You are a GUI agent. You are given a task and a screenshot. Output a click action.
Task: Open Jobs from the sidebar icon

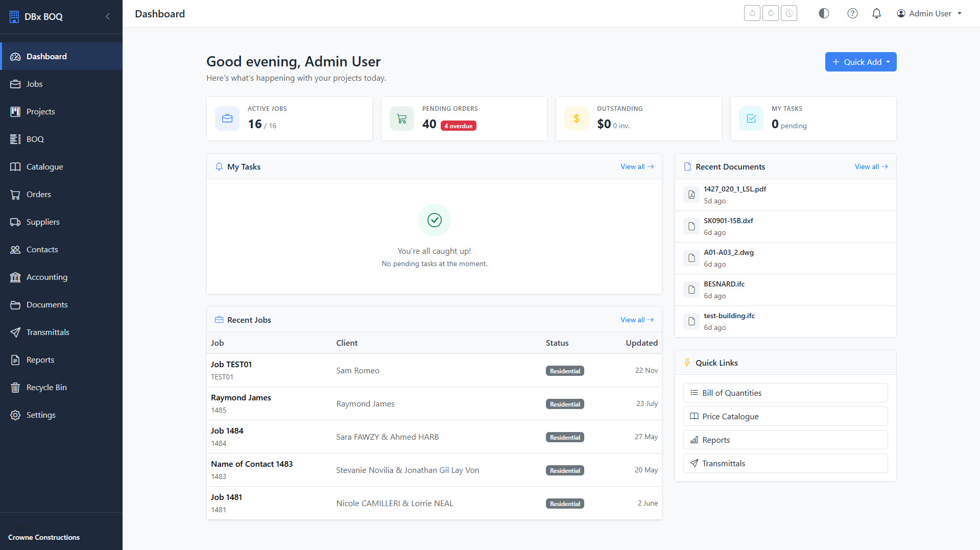(x=15, y=84)
